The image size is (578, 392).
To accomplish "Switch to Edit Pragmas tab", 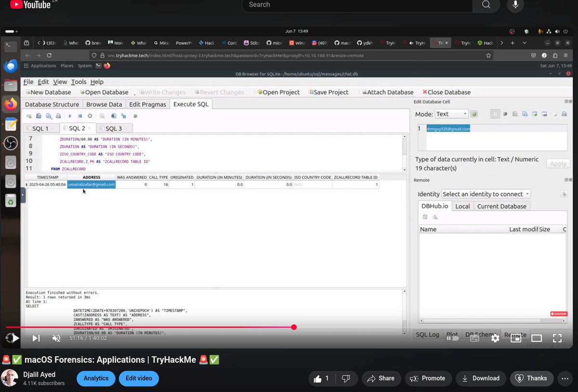I will click(x=147, y=104).
